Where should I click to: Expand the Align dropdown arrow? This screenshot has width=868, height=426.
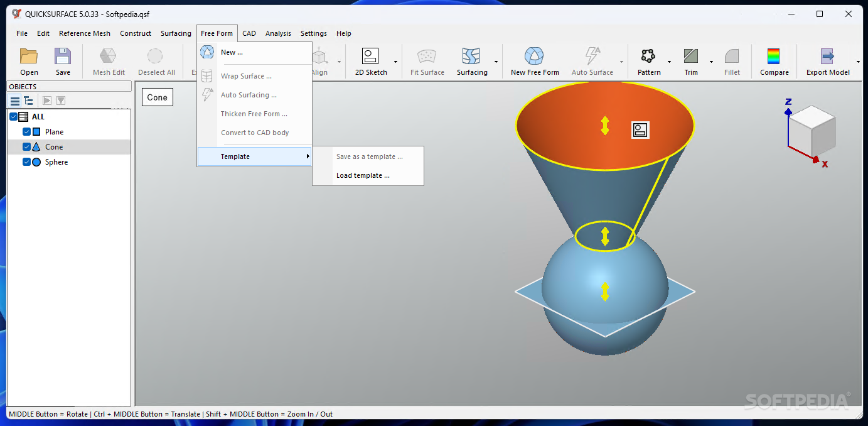(339, 62)
